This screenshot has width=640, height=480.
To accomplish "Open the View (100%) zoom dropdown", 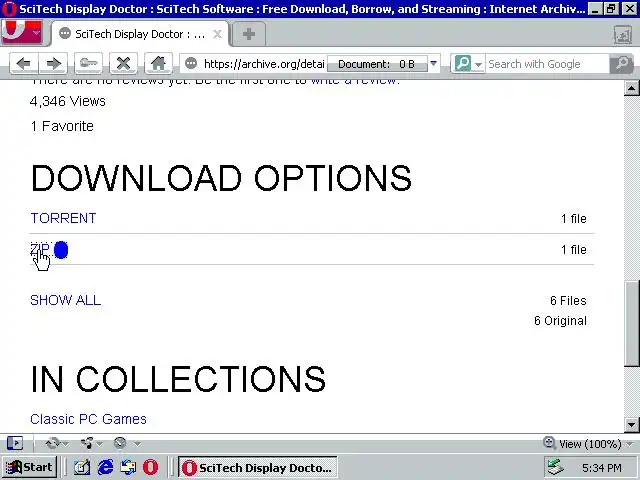I will click(595, 444).
